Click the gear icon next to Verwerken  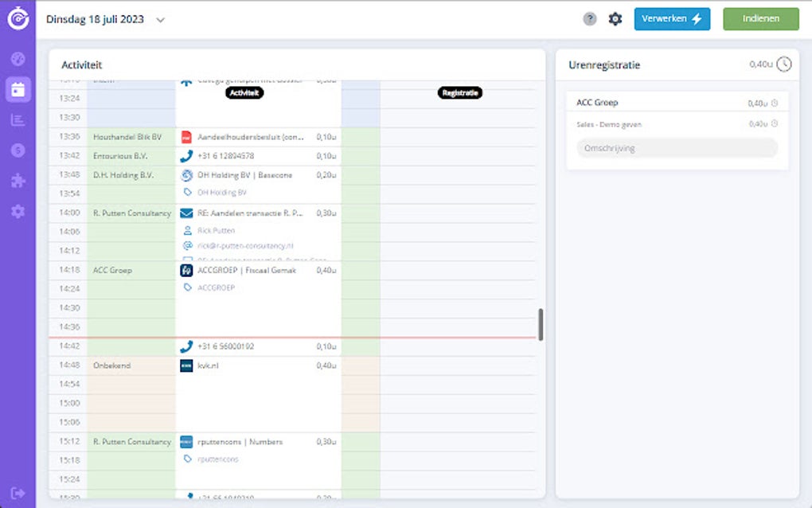tap(615, 18)
